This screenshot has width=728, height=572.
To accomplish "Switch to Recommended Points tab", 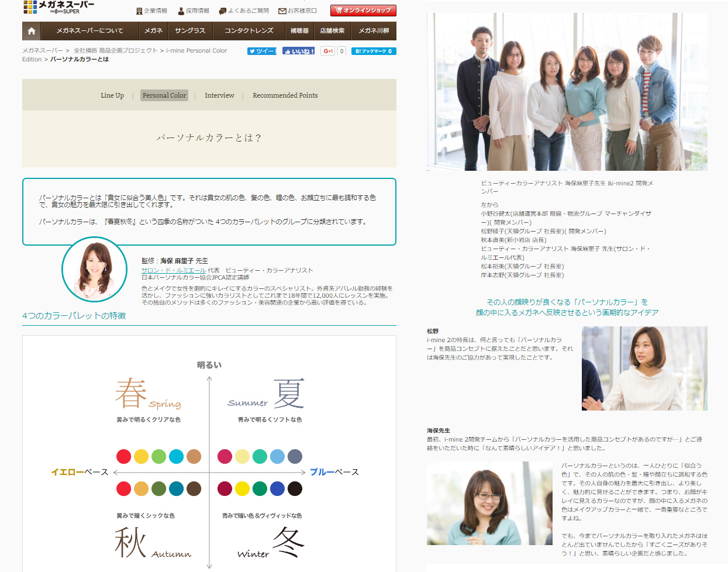I will click(285, 95).
